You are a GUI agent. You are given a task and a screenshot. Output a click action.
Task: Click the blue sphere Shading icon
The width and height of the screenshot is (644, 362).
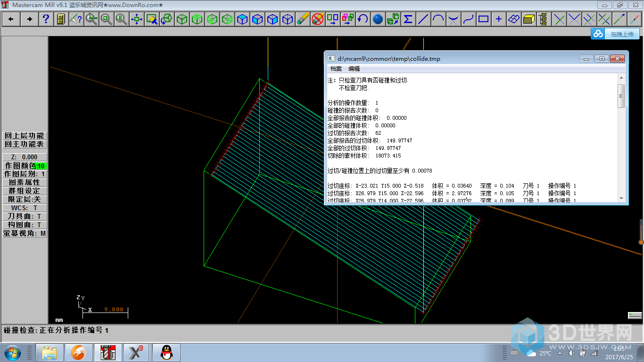point(378,19)
